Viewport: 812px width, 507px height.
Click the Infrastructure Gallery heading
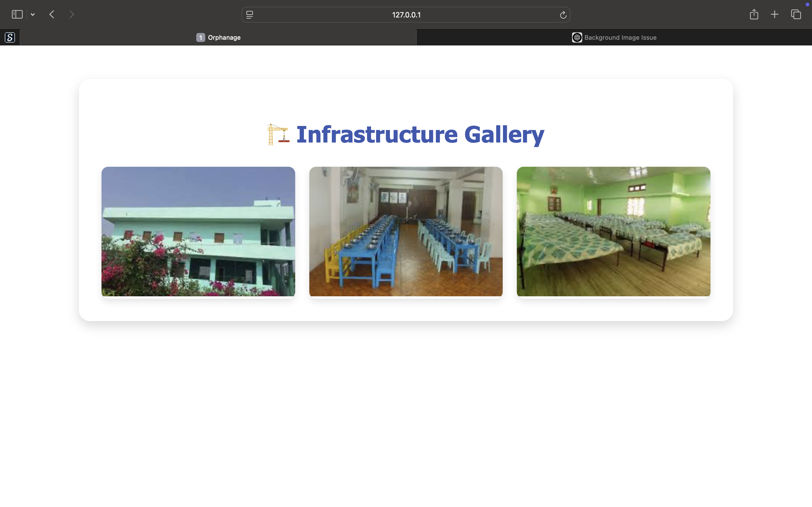pos(420,135)
